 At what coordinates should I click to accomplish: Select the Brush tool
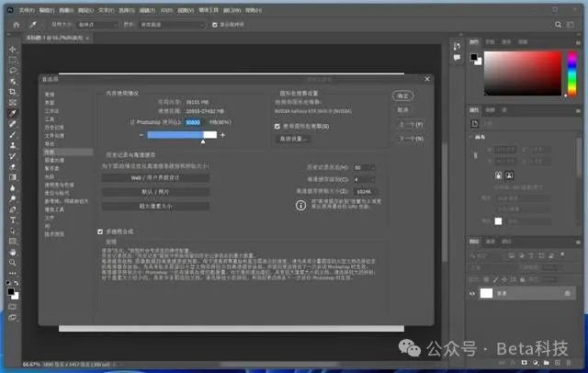point(12,134)
